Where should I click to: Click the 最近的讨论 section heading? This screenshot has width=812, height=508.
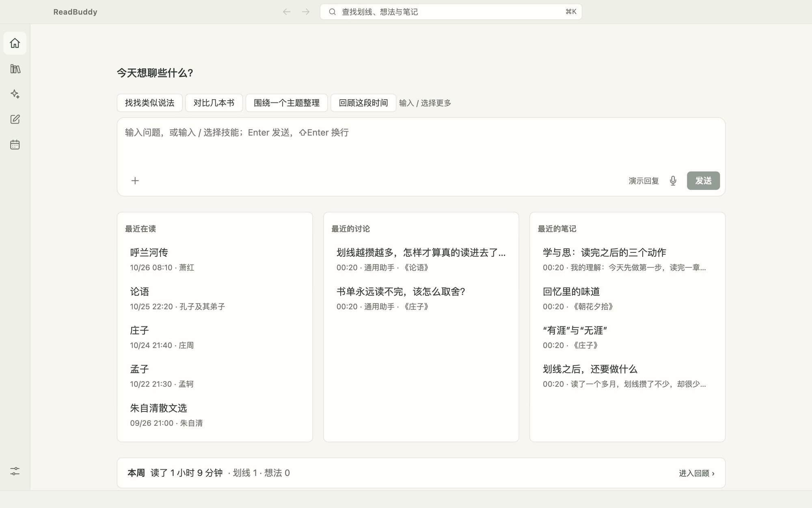click(350, 229)
